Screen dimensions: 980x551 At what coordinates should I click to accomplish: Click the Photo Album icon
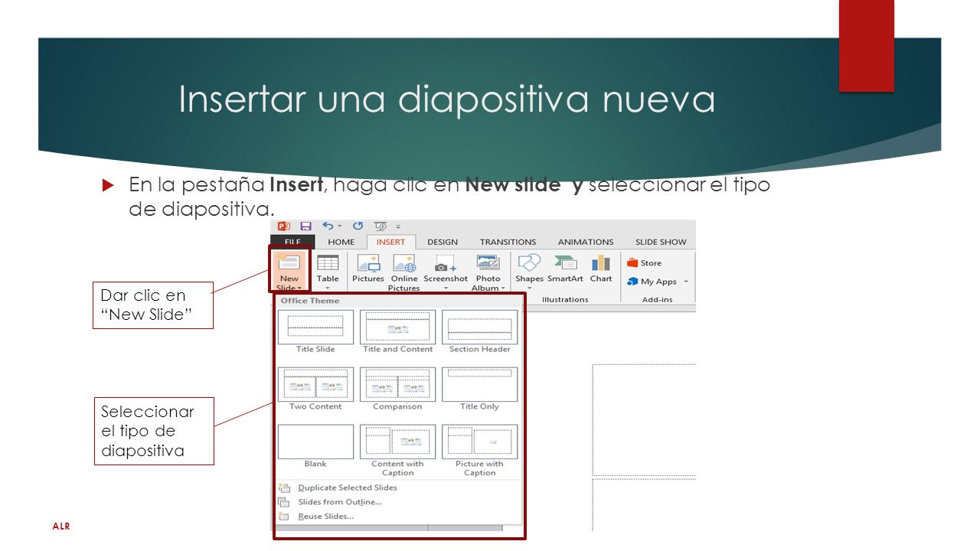(488, 262)
